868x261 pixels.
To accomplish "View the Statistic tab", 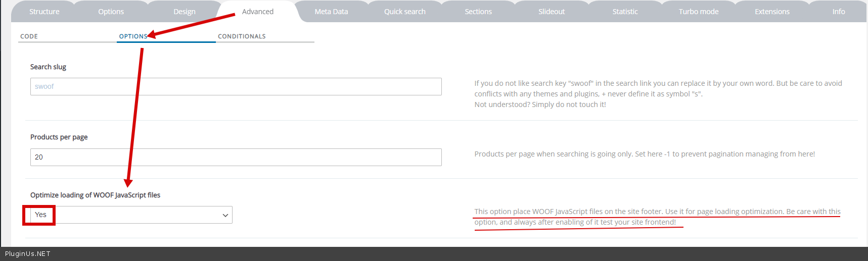I will [625, 12].
